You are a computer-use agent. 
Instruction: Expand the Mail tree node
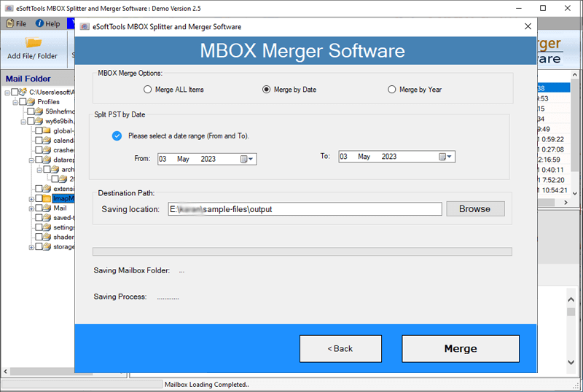coord(31,208)
